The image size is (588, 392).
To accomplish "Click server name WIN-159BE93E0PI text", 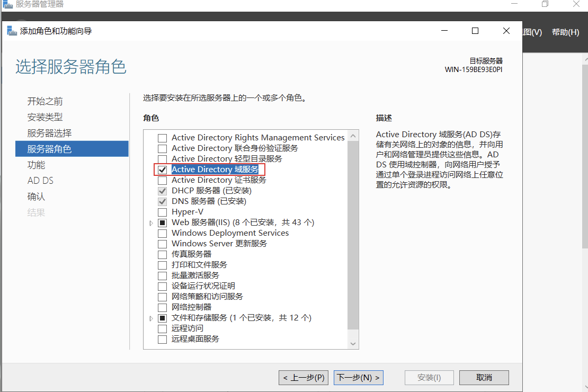I will (x=474, y=70).
